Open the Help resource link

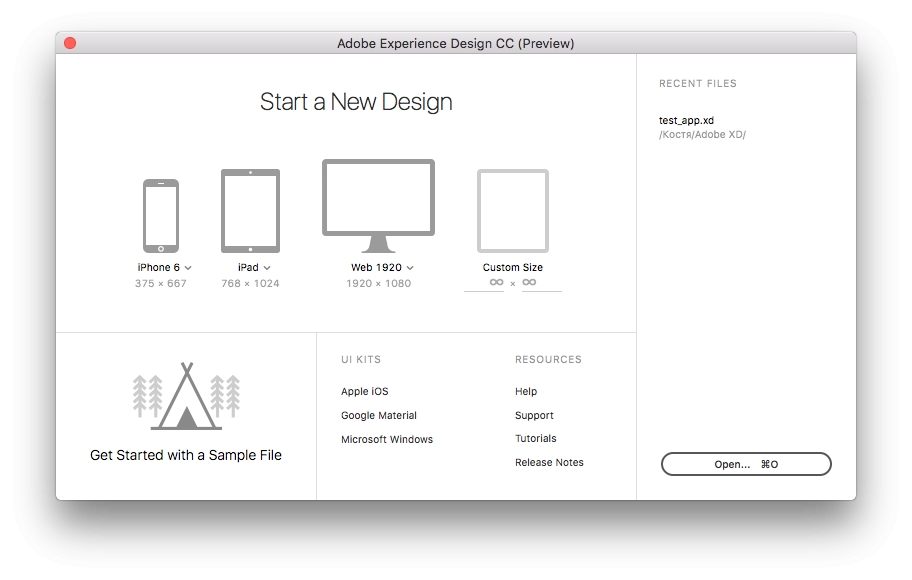pos(526,392)
